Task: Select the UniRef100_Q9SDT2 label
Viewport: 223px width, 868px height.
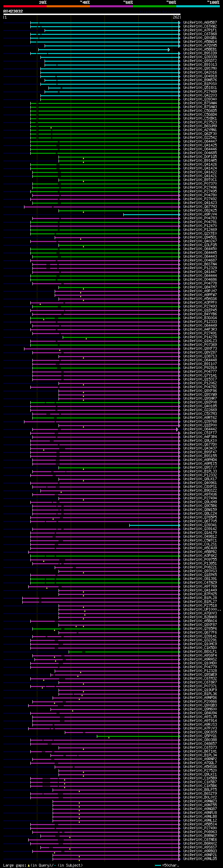Action: (x=200, y=61)
